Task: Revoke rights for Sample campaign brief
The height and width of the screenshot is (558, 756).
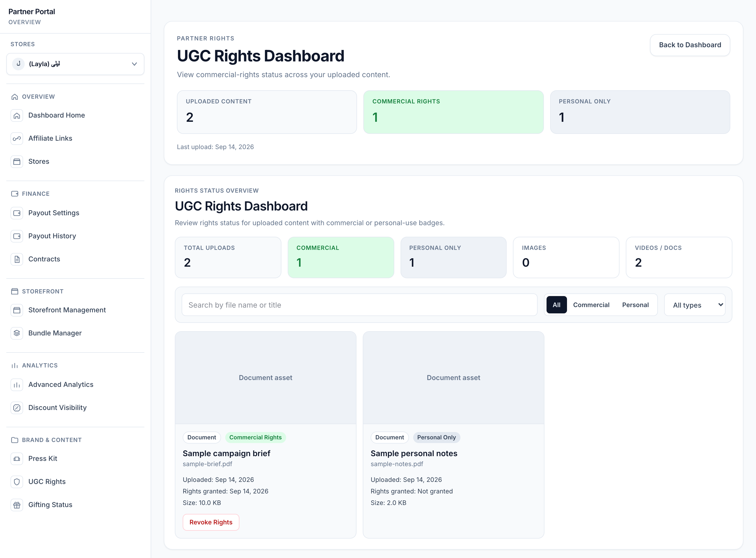Action: pos(211,522)
